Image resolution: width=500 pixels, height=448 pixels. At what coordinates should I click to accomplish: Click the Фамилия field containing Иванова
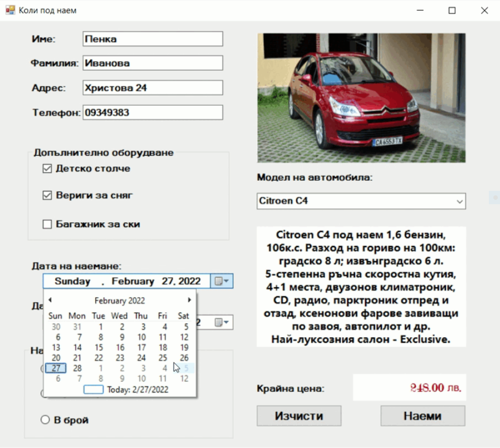153,63
